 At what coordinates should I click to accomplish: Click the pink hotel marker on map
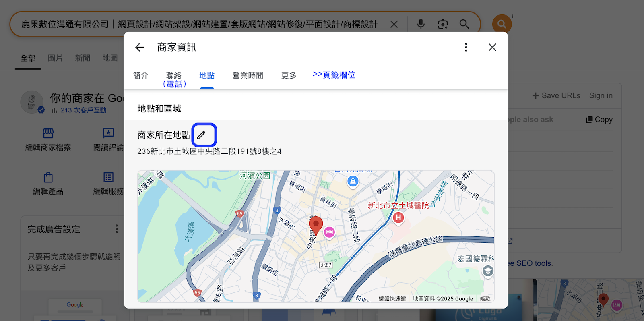point(330,232)
